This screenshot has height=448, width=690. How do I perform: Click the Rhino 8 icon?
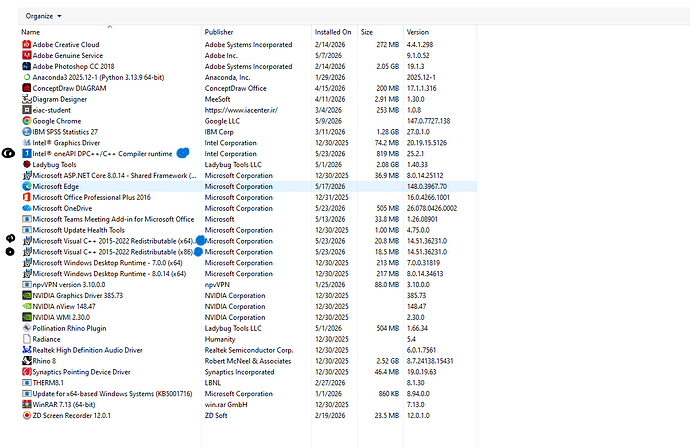point(27,361)
